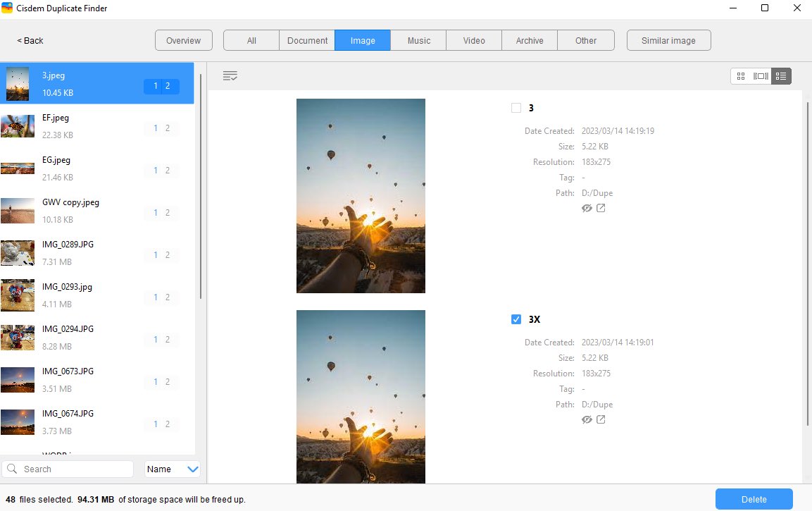812x511 pixels.
Task: Click the left list vertical scrollbar
Action: point(201,187)
